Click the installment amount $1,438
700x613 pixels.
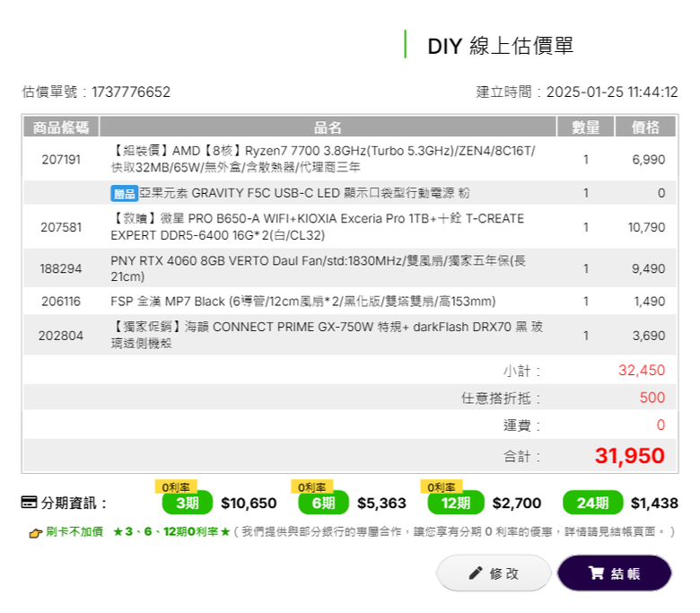click(x=654, y=504)
